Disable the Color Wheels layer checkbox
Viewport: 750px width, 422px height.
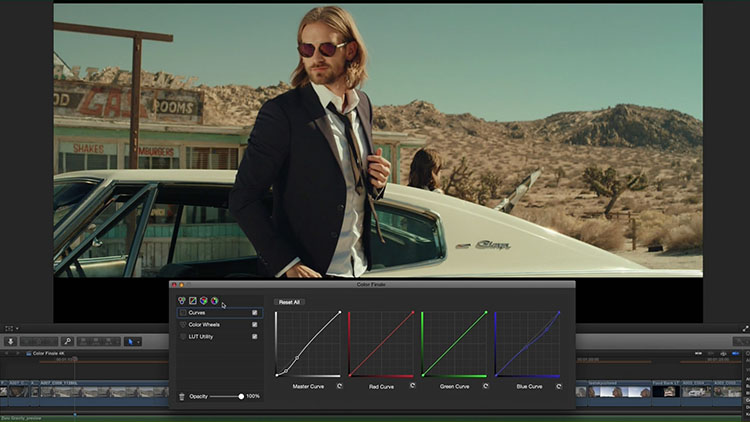pos(254,324)
